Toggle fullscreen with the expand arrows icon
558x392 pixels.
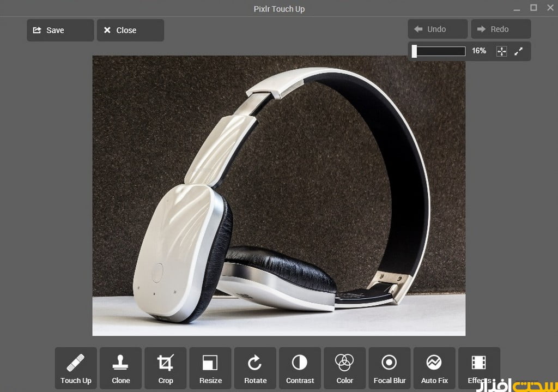(x=519, y=51)
